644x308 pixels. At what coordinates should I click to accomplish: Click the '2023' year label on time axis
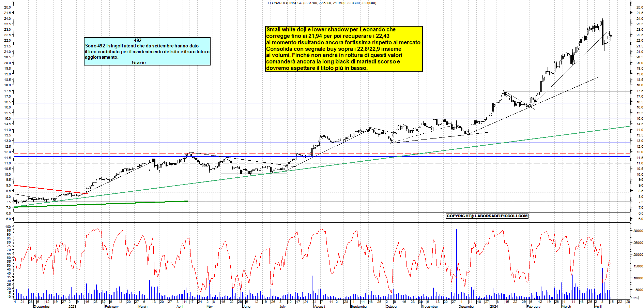tap(72, 306)
